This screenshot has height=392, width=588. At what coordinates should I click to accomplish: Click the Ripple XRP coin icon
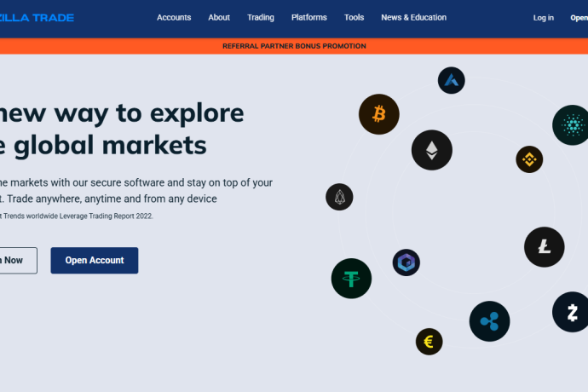[489, 321]
